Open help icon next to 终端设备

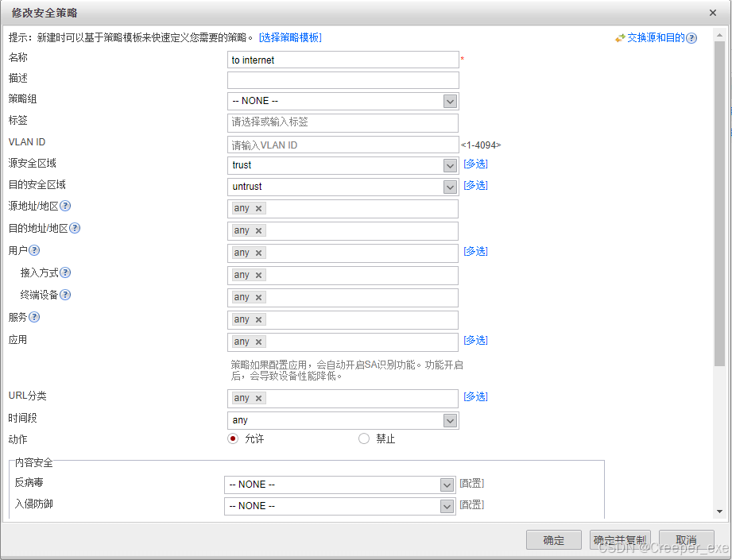point(65,295)
